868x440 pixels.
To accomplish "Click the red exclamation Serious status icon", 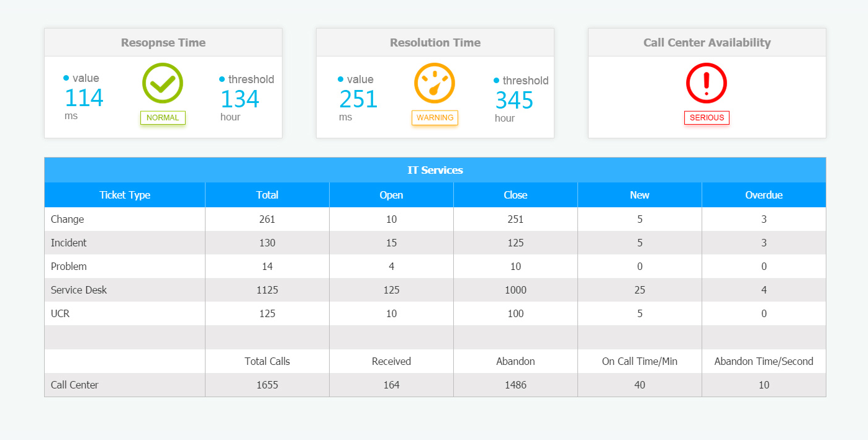I will (707, 83).
